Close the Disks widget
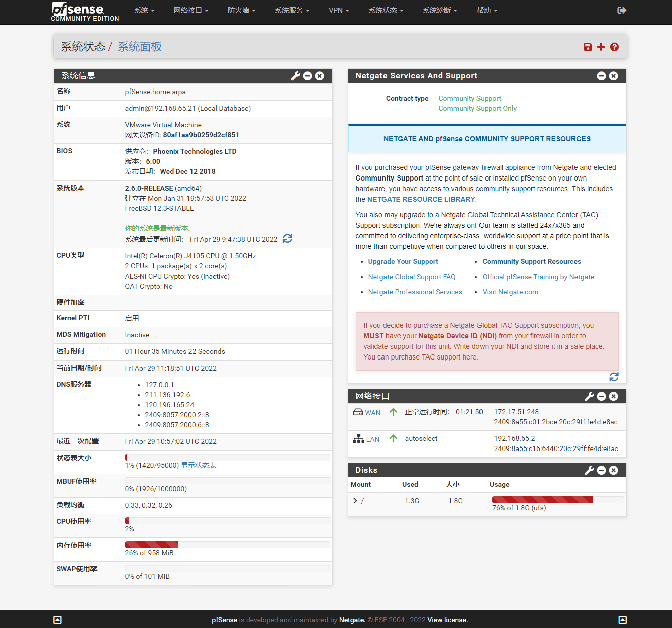Image resolution: width=672 pixels, height=628 pixels. point(614,470)
